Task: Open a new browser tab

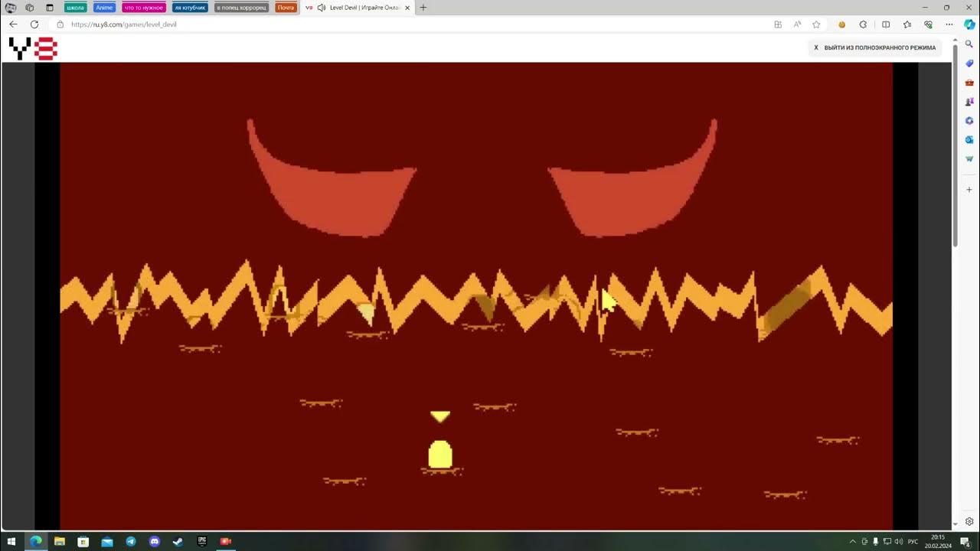Action: point(423,8)
